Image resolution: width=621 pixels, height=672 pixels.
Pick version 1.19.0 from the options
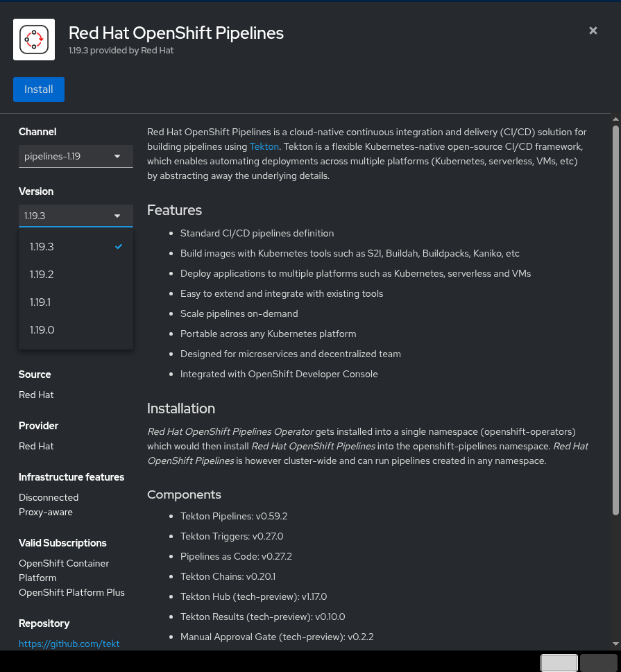(x=43, y=330)
